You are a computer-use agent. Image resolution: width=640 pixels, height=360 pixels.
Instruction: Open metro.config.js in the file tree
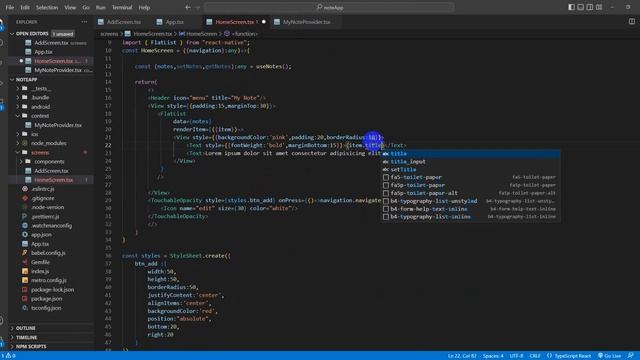[49, 280]
